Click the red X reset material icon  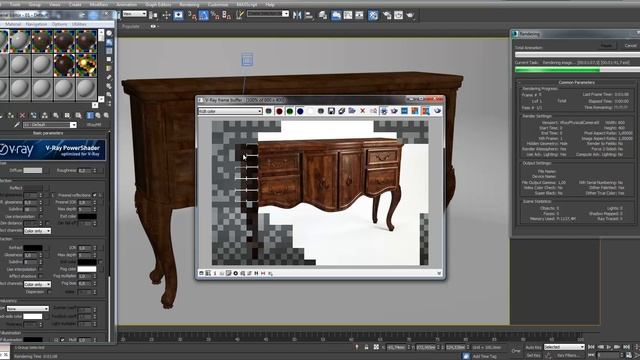tap(22, 116)
